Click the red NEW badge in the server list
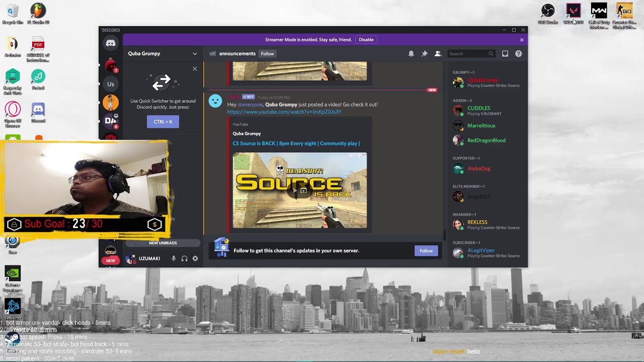The height and width of the screenshot is (362, 644). (x=111, y=260)
